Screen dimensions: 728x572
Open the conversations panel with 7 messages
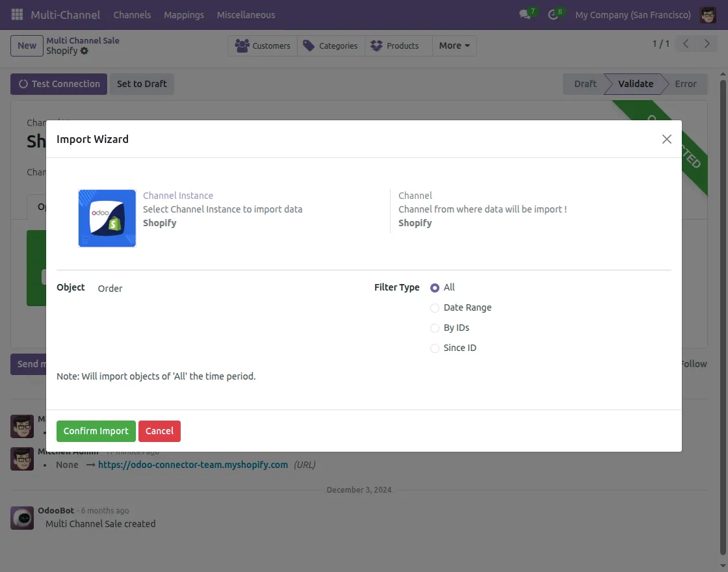(525, 15)
